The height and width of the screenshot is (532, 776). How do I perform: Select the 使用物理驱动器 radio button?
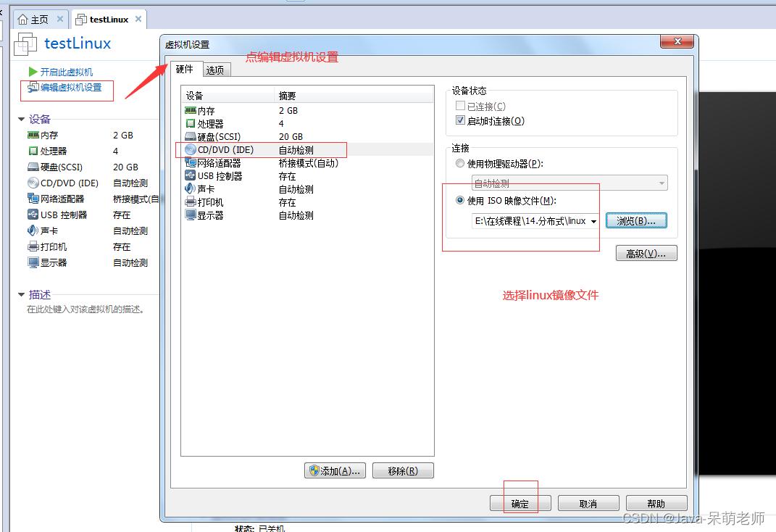pos(459,162)
